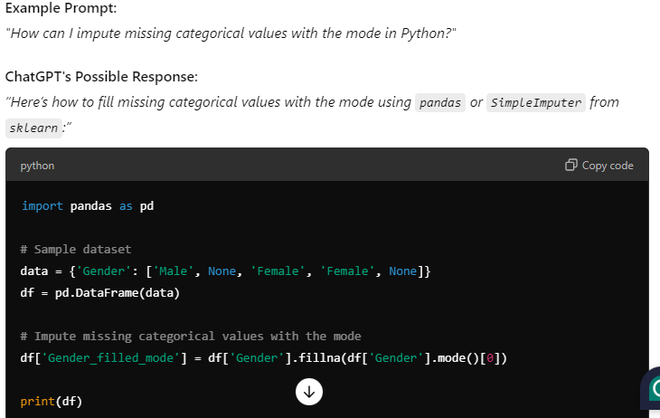This screenshot has height=418, width=660.
Task: Click the copy icon in code header
Action: (x=571, y=165)
